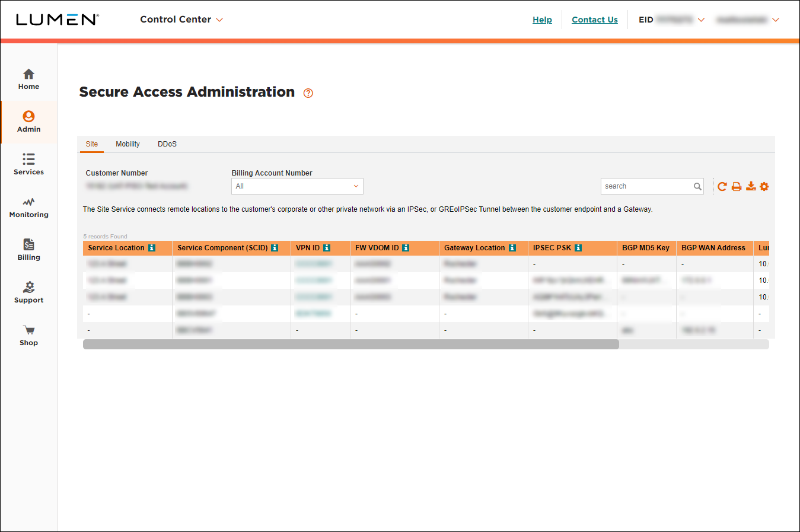Switch to the Mobility tab

coord(128,144)
